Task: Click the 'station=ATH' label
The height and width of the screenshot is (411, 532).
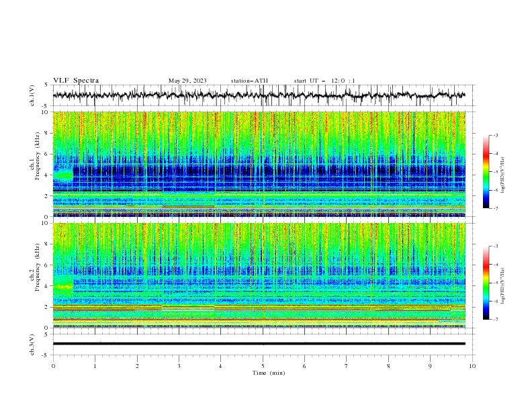Action: coord(249,81)
